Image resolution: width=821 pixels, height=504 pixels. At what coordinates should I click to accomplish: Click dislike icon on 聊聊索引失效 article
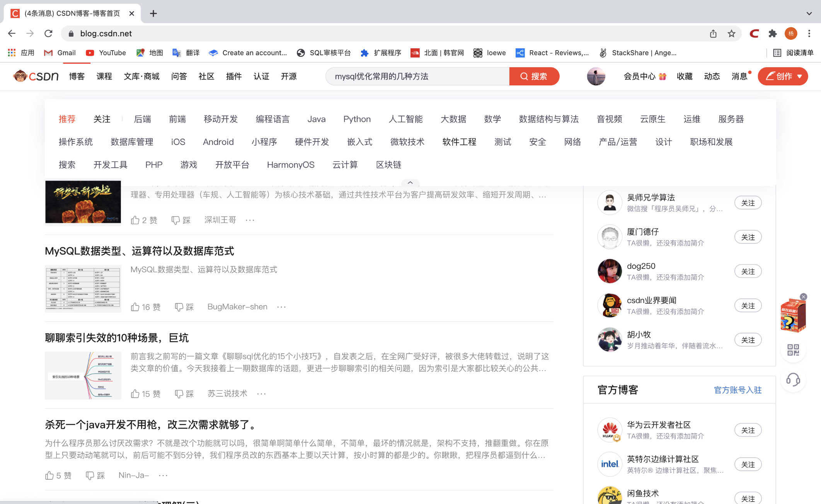[x=179, y=393]
